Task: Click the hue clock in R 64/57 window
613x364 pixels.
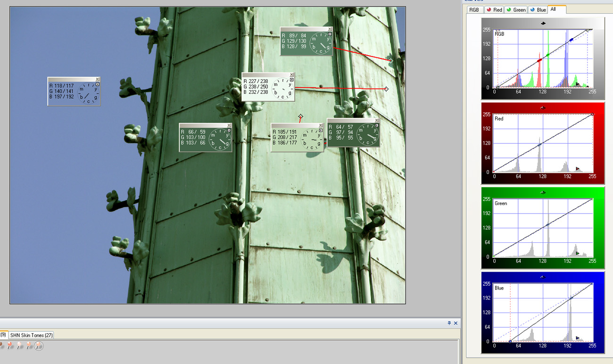Action: [x=368, y=135]
